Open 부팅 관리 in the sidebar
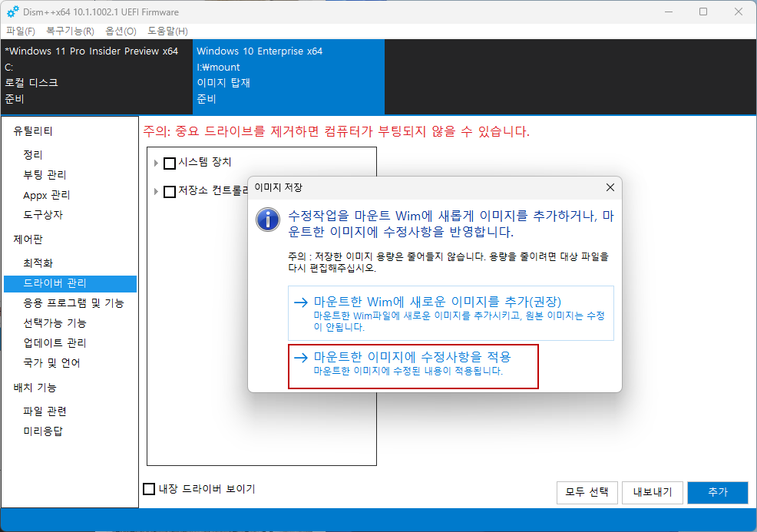This screenshot has height=532, width=757. (x=45, y=175)
